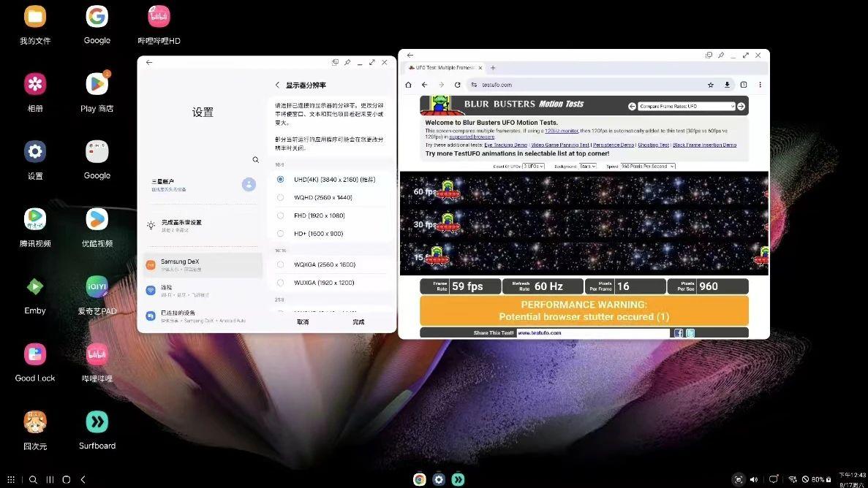This screenshot has height=488, width=868.
Task: Select the Samsung DeX icon in Settings
Action: click(x=152, y=264)
